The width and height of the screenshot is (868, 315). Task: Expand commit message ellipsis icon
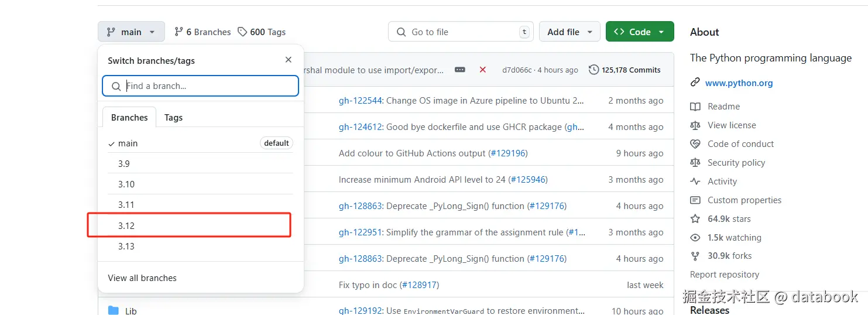click(460, 70)
